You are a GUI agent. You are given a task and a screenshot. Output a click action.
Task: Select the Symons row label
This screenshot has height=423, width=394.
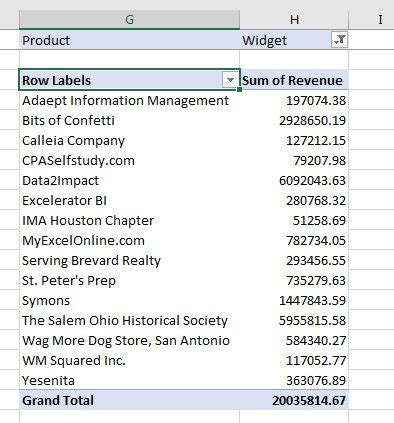pos(129,300)
